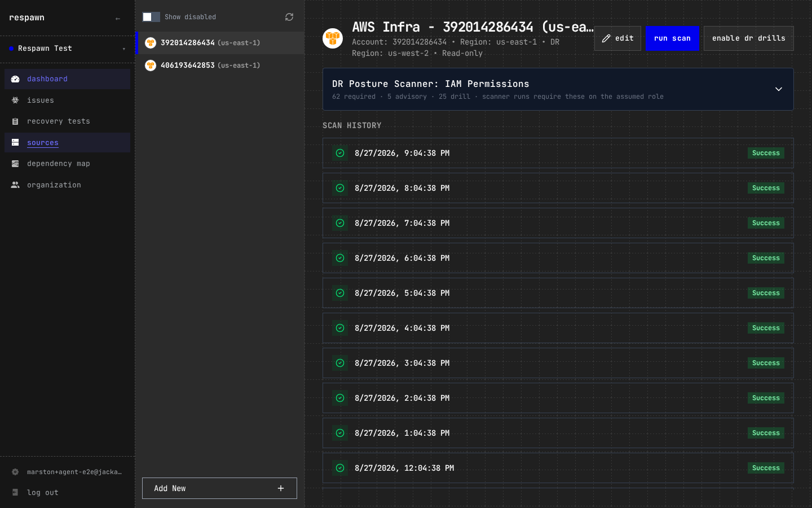Open the dependency map
Screen dimensions: 812x508
68,164
